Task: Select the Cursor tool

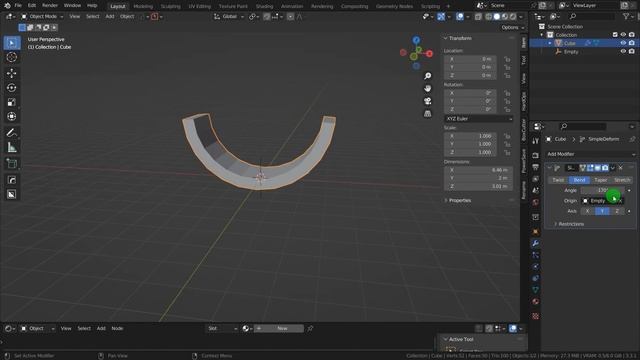Action: 12,57
